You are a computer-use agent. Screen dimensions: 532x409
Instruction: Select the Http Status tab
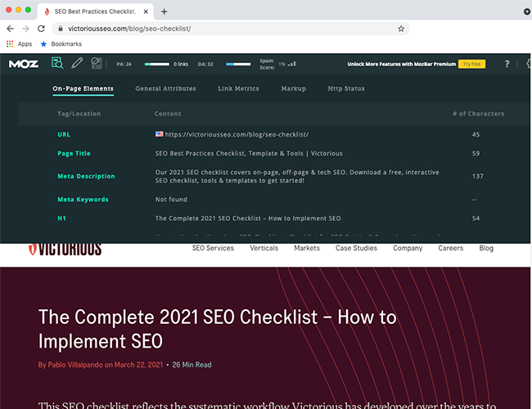tap(346, 88)
